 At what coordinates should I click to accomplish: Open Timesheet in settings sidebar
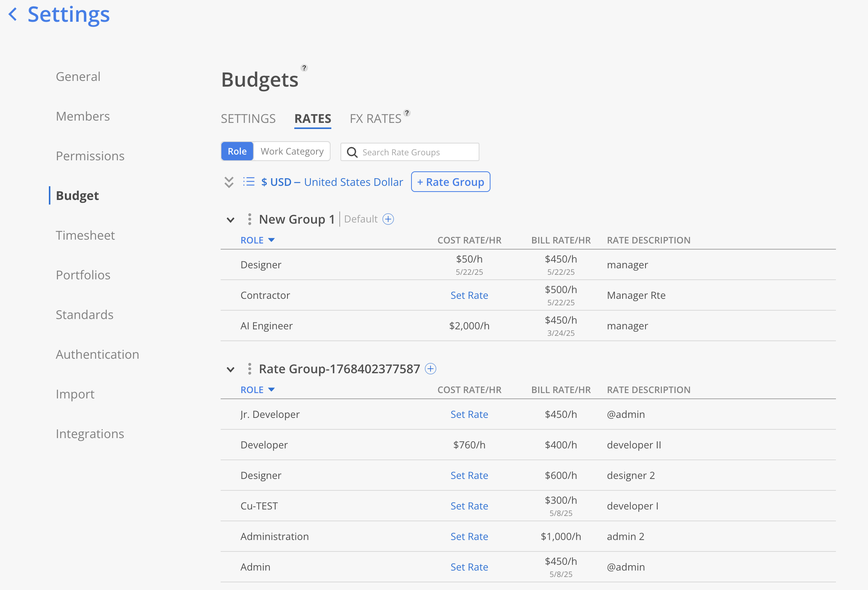tap(85, 235)
